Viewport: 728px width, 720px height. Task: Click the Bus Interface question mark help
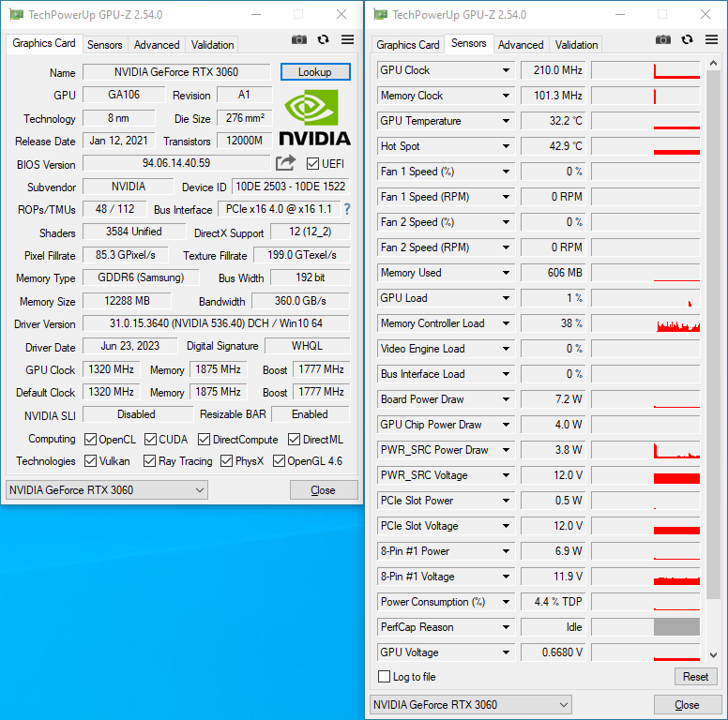(x=347, y=209)
